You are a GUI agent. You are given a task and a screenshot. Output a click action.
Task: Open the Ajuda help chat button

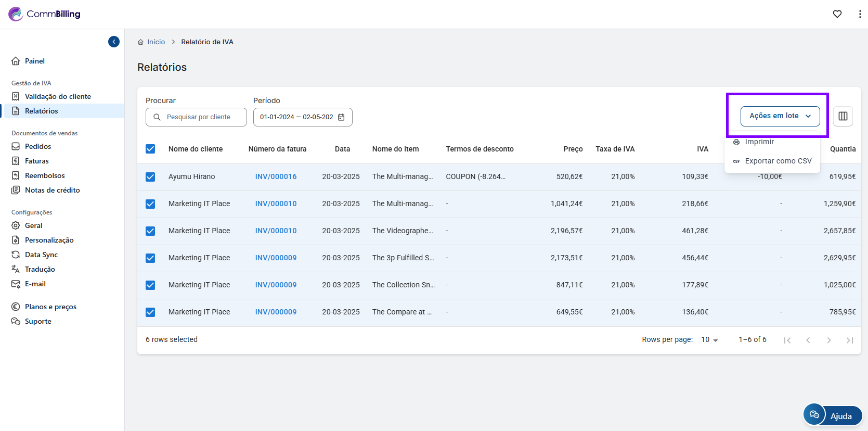pyautogui.click(x=833, y=415)
